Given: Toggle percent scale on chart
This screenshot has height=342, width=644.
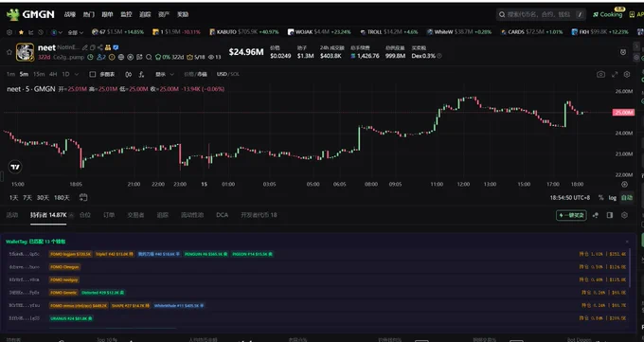Looking at the screenshot, I should pyautogui.click(x=600, y=198).
